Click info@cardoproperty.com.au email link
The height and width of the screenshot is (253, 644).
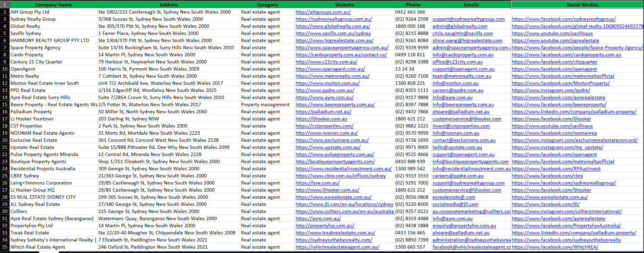[x=463, y=55]
